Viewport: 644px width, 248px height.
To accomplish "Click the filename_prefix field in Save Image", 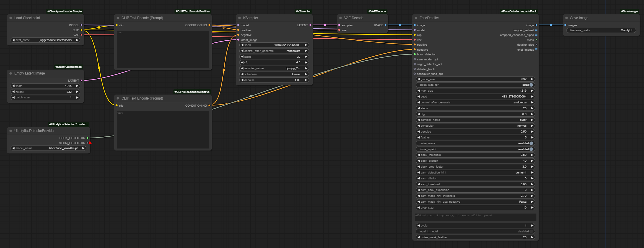I will pyautogui.click(x=601, y=30).
